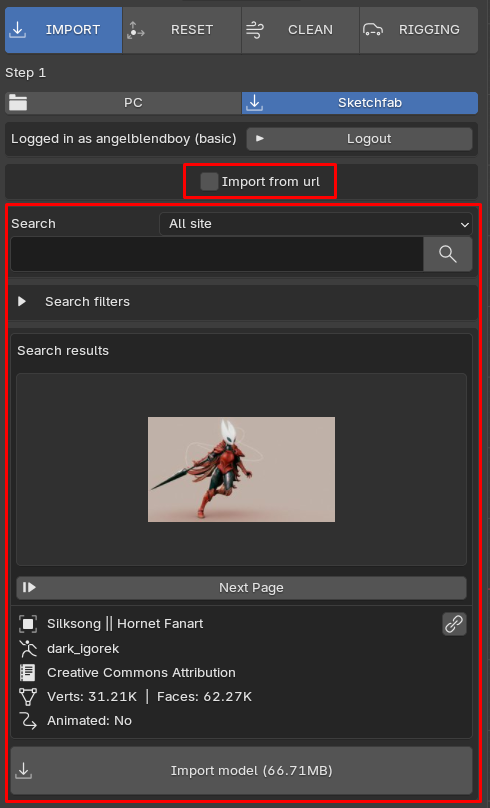
Task: Click the 'Faces: 62.27K' text
Action: (x=205, y=697)
